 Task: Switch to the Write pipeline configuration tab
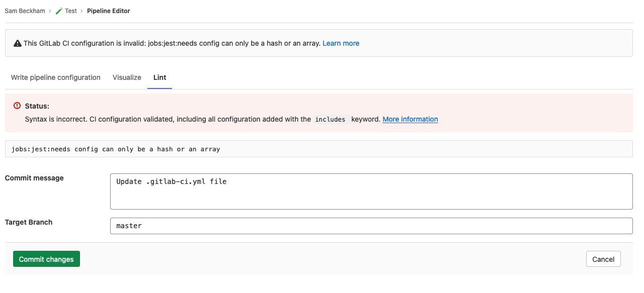[x=55, y=77]
